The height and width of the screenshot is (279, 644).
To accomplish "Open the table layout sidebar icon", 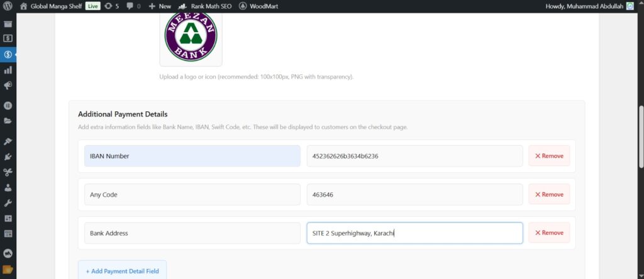I will (x=8, y=234).
